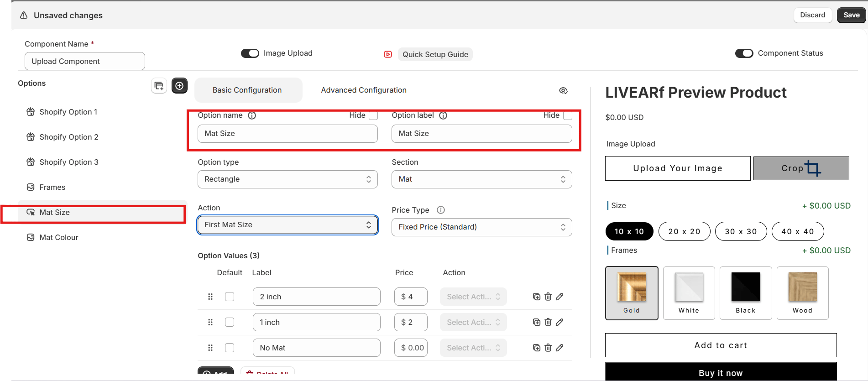This screenshot has width=868, height=381.
Task: Click the Buy it now button
Action: point(721,372)
